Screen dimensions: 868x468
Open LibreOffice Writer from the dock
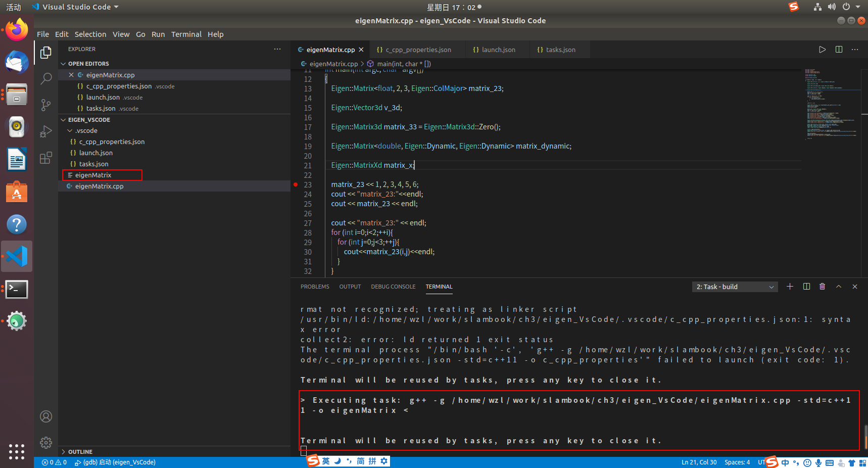17,160
